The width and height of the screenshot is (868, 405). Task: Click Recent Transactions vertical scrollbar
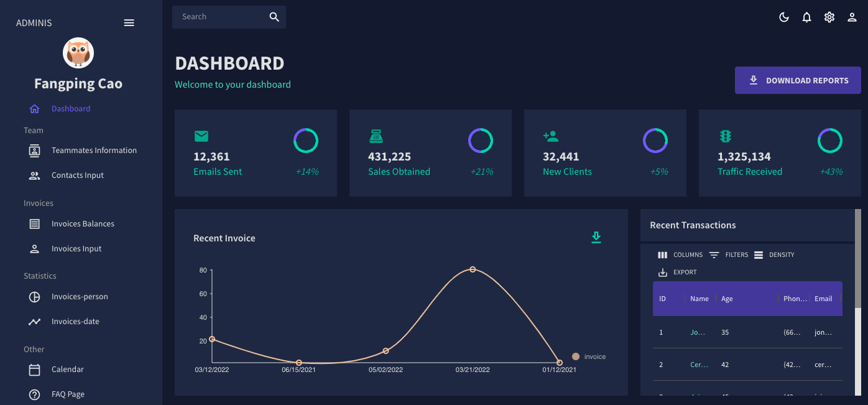(858, 258)
